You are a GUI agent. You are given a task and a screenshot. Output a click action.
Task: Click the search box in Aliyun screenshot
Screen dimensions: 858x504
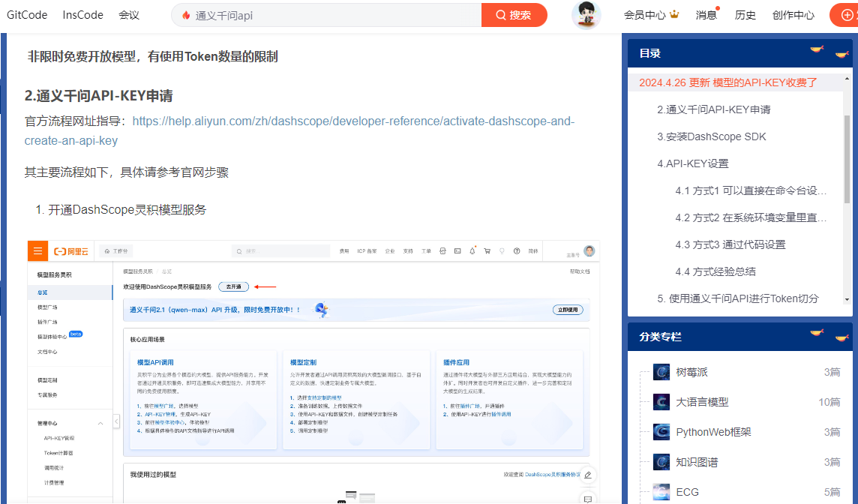pyautogui.click(x=280, y=251)
